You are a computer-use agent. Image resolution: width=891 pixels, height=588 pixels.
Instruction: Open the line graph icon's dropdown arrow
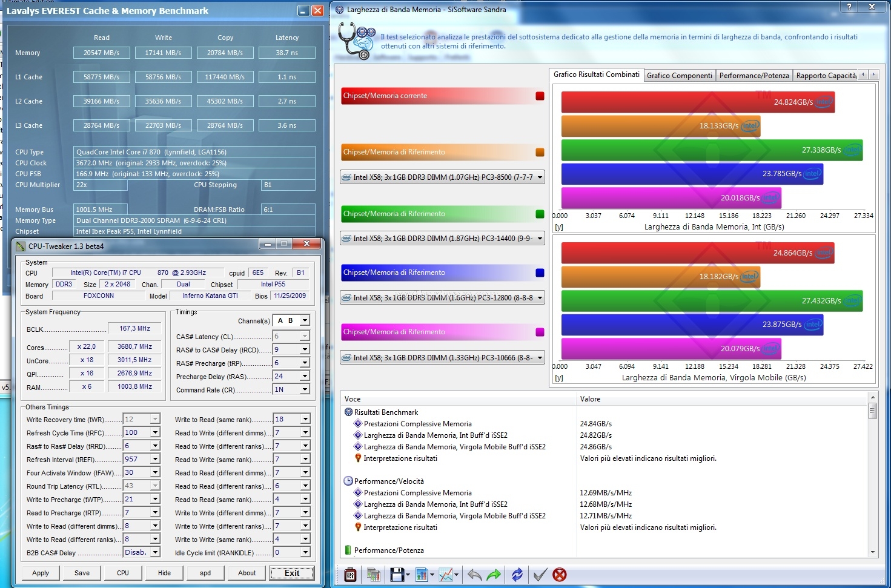pyautogui.click(x=457, y=575)
